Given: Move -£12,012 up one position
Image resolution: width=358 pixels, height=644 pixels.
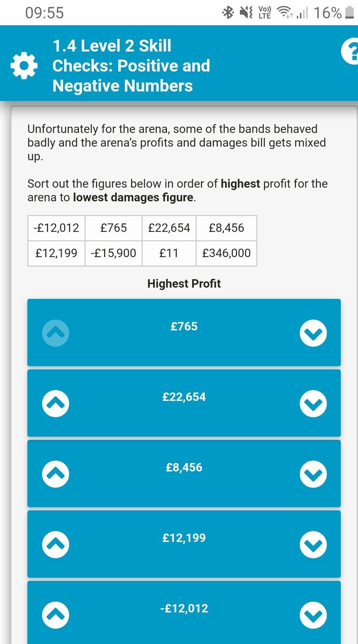Looking at the screenshot, I should tap(55, 615).
